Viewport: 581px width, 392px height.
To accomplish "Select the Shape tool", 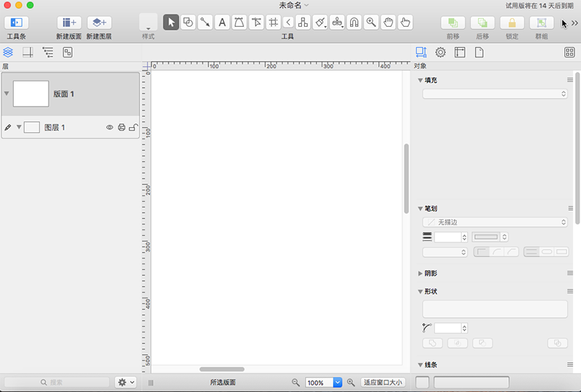I will click(188, 23).
